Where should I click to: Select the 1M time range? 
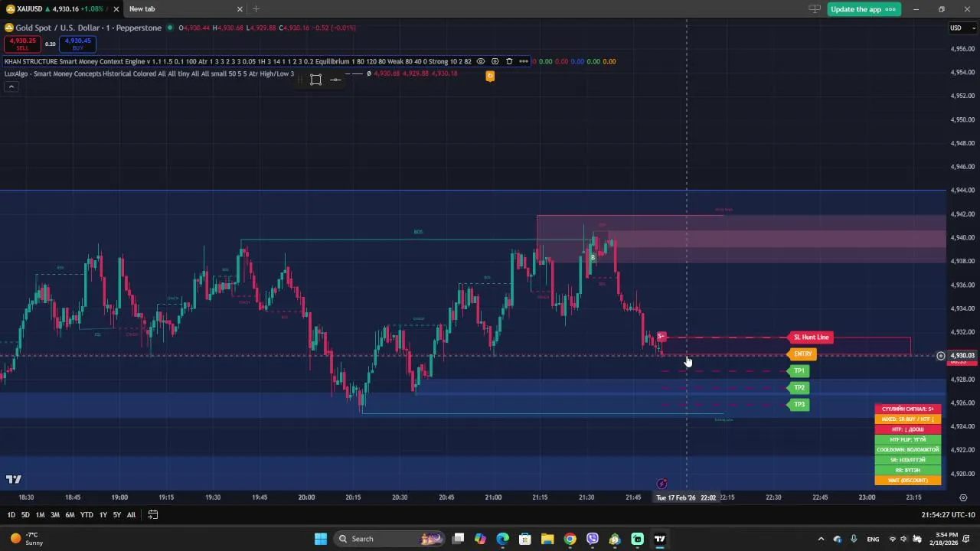pyautogui.click(x=40, y=515)
